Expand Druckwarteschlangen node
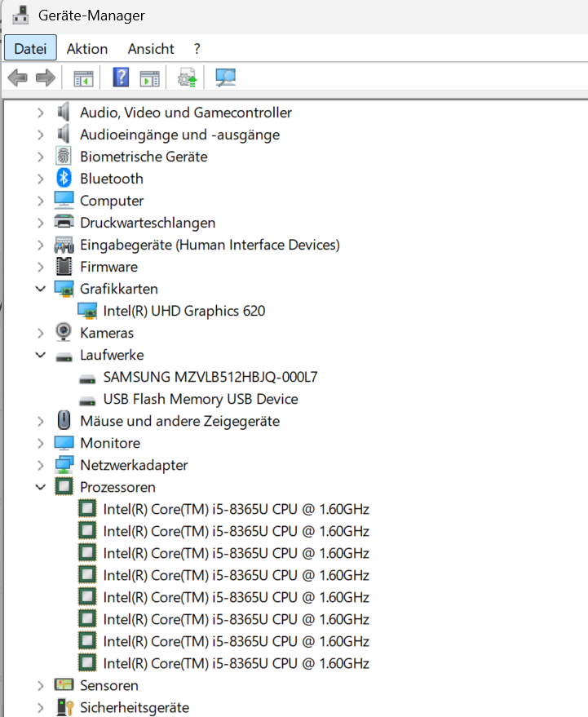 [x=40, y=223]
